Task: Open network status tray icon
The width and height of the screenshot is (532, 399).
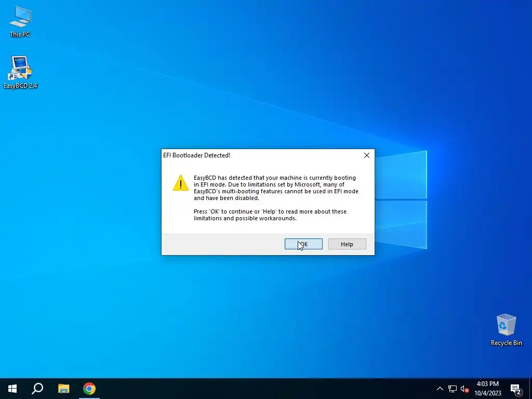Action: 453,389
